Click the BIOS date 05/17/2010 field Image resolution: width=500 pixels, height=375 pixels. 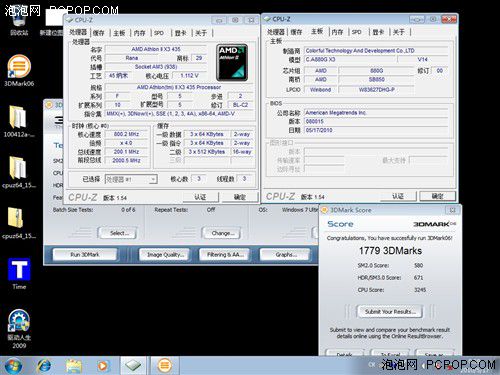pyautogui.click(x=376, y=130)
